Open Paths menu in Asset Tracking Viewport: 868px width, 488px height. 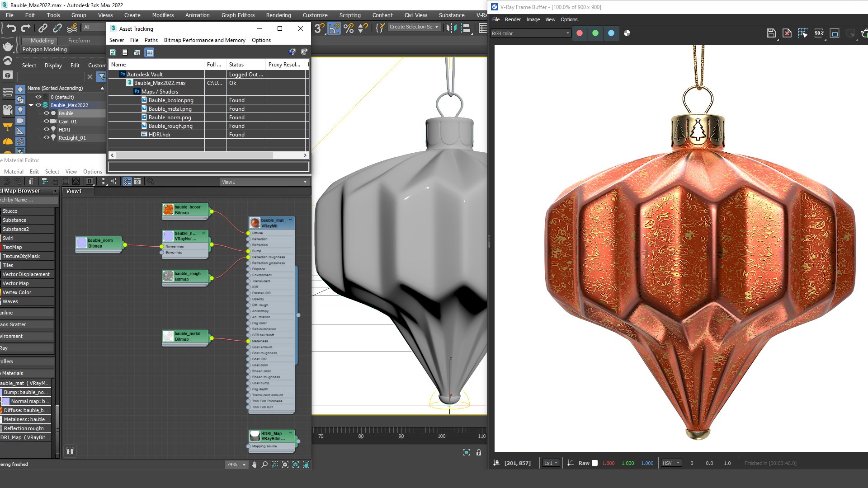point(151,40)
